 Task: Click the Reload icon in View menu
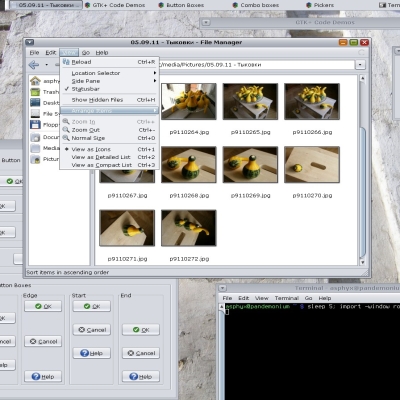66,62
